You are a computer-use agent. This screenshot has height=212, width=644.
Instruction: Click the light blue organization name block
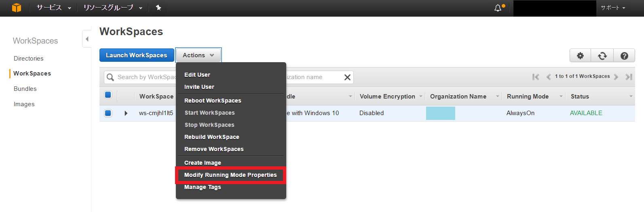441,113
